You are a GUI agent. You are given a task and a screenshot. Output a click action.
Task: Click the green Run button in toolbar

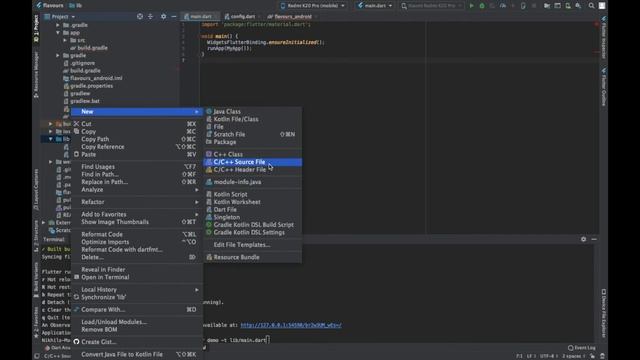[x=471, y=6]
